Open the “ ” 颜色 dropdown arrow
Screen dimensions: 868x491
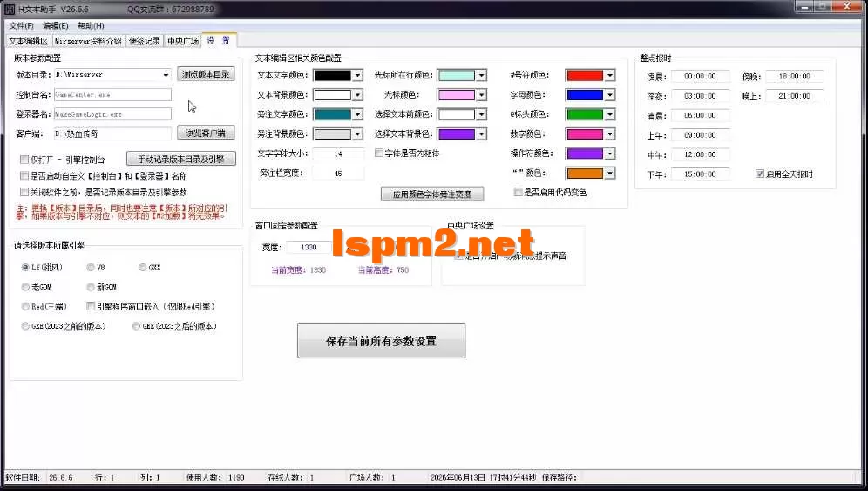[610, 174]
